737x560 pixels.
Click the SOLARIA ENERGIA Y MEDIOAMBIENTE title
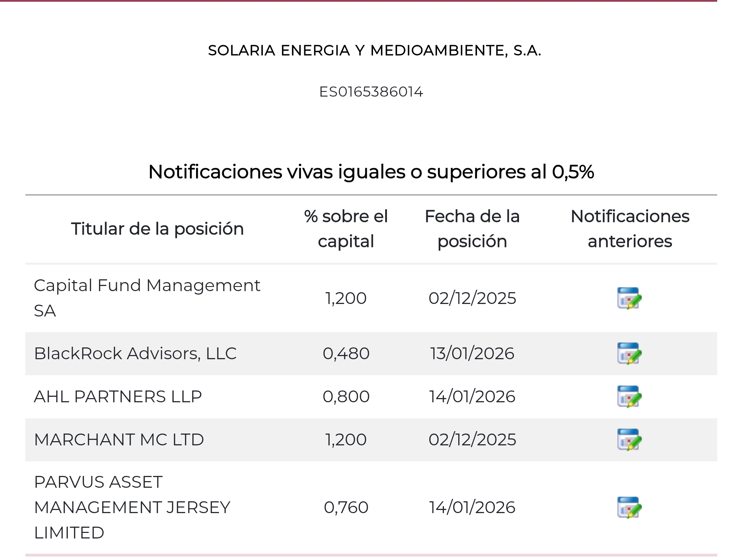tap(374, 50)
